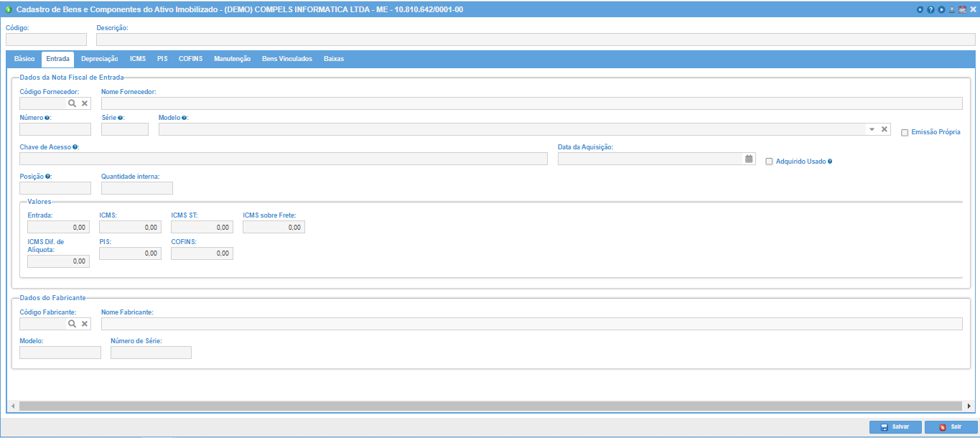Open the Manutenção tab
This screenshot has height=438, width=980.
click(232, 59)
